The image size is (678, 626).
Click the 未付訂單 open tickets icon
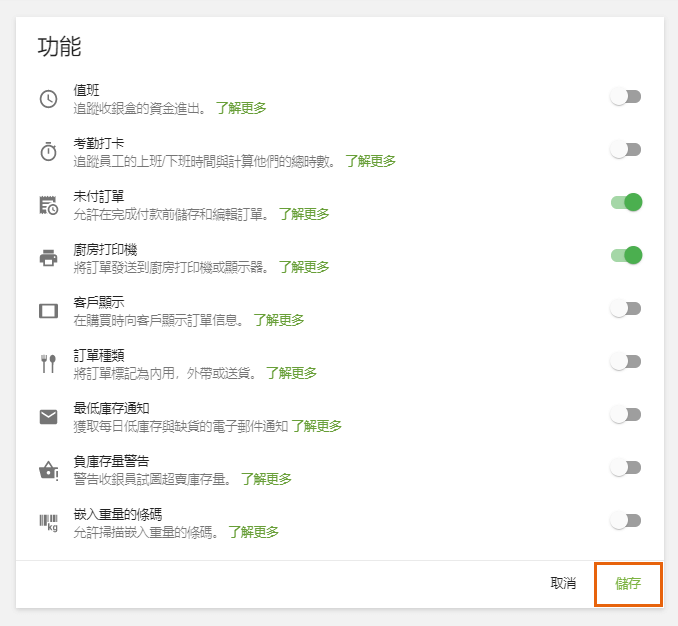(x=48, y=204)
